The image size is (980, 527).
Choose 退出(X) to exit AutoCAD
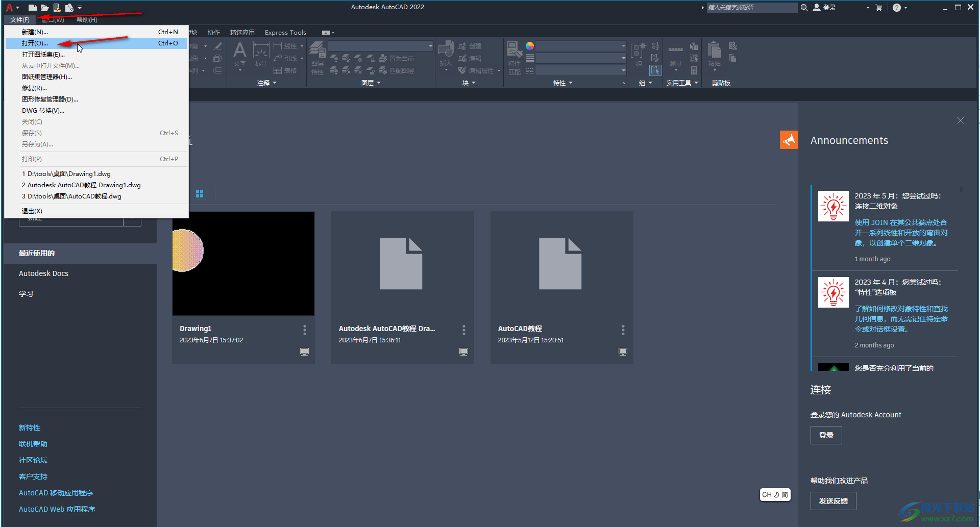[x=96, y=211]
